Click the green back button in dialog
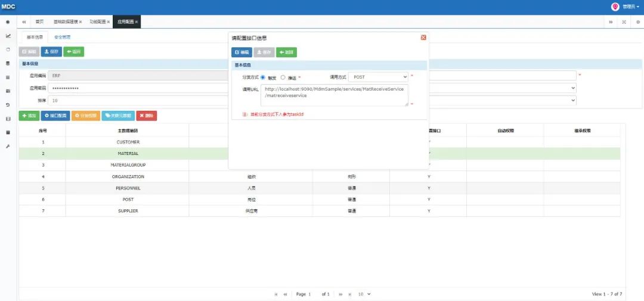 click(x=286, y=52)
